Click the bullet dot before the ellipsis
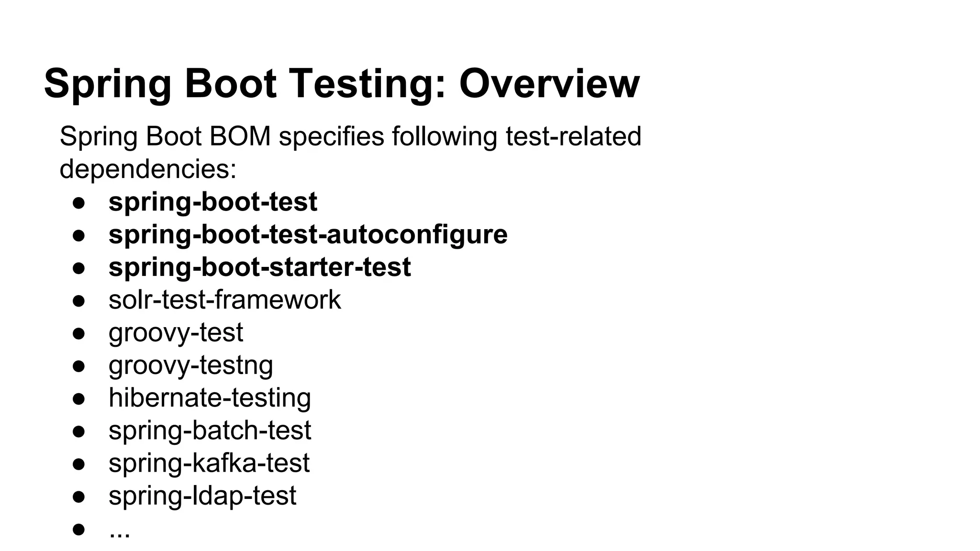 pos(79,529)
